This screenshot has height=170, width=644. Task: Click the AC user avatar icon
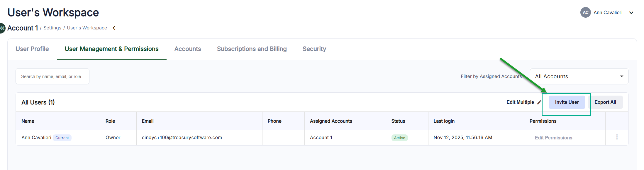[x=585, y=12]
